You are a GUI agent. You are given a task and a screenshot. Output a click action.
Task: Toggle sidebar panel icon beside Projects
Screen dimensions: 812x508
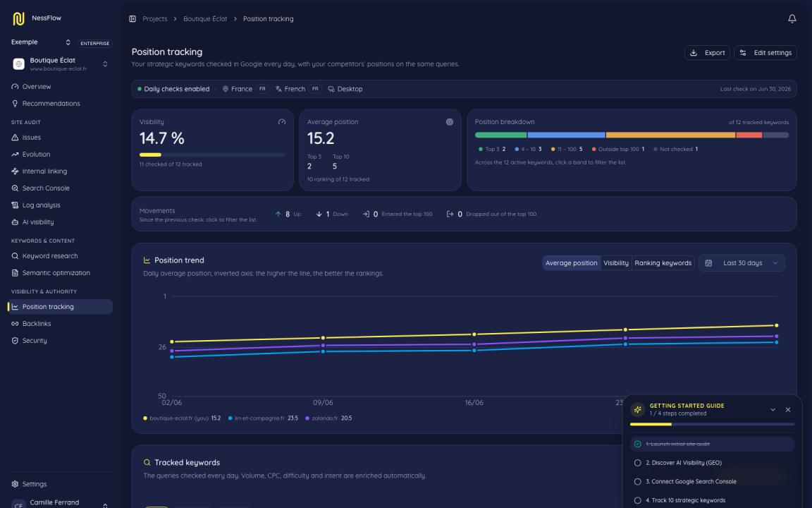pos(133,18)
